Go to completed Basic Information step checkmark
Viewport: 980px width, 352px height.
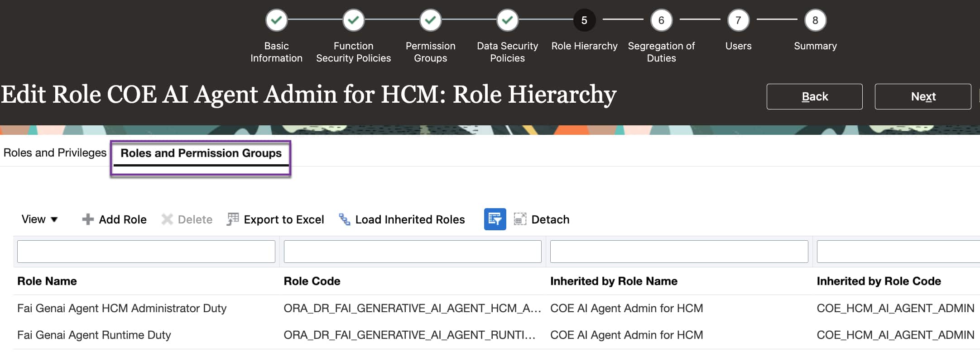point(276,20)
